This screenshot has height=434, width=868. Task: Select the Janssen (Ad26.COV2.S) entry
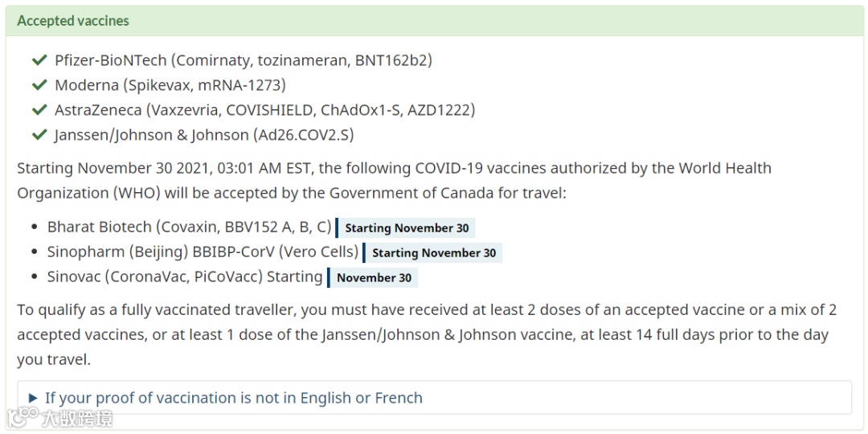pyautogui.click(x=204, y=135)
